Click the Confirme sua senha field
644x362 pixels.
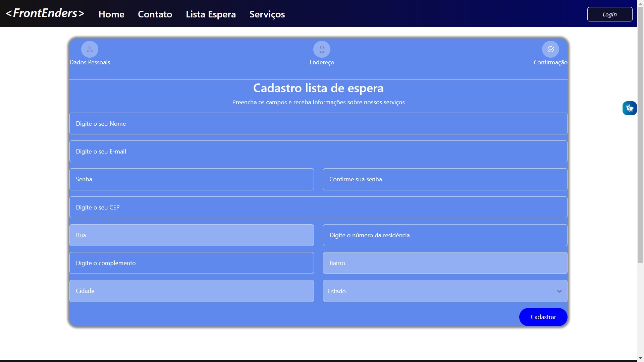(445, 179)
